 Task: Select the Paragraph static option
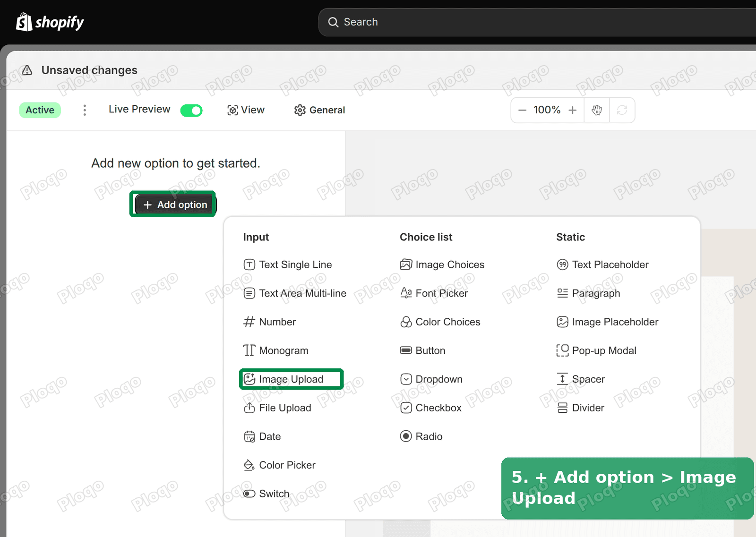(x=588, y=293)
